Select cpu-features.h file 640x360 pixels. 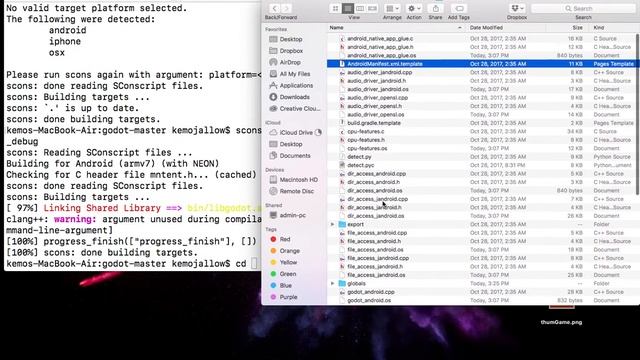481,140
